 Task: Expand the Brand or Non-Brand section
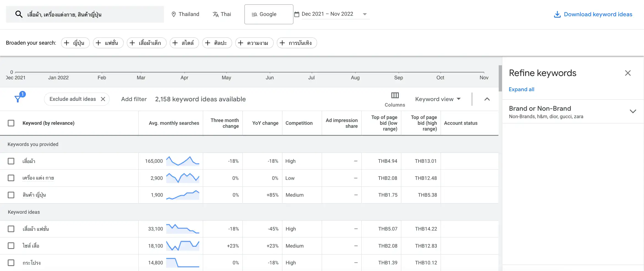pyautogui.click(x=633, y=112)
